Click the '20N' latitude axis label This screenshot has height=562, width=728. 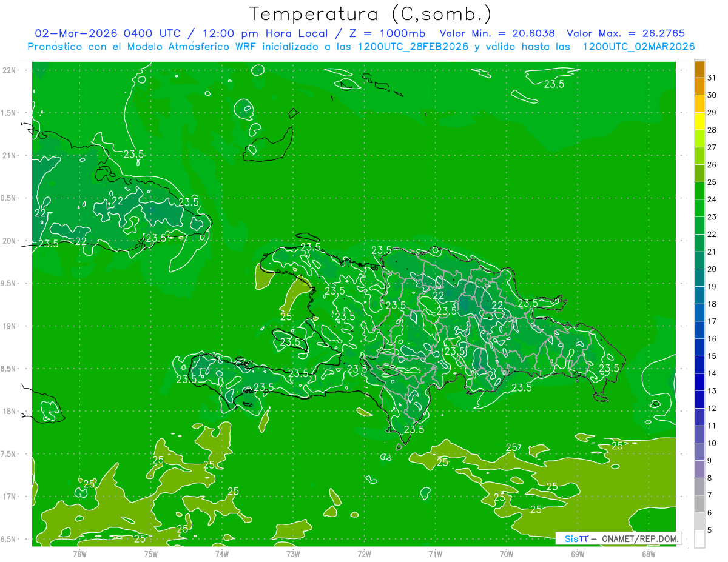(10, 241)
